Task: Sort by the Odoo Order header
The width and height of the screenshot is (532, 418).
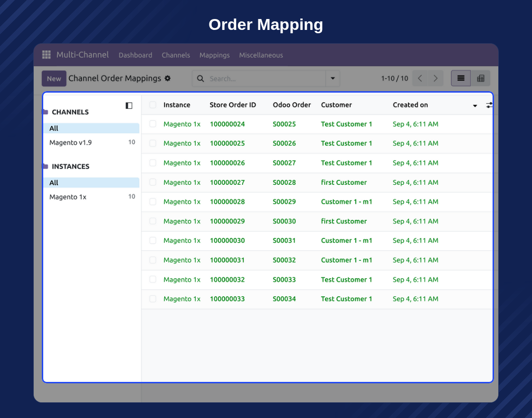Action: coord(292,105)
